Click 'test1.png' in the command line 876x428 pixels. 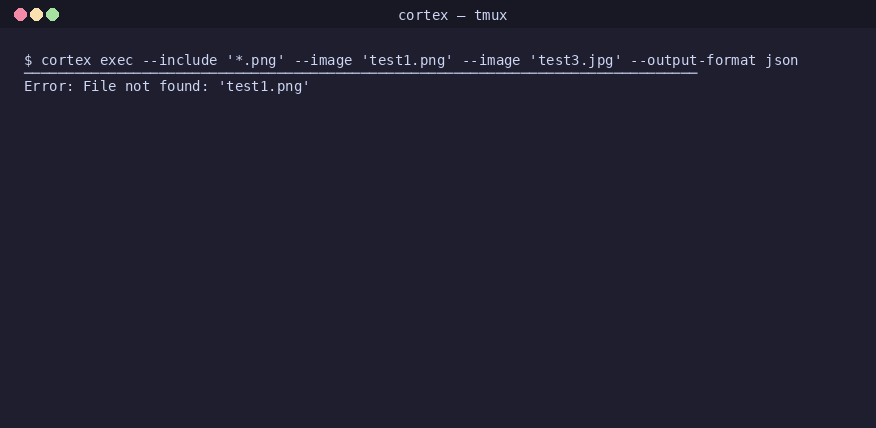(x=406, y=60)
